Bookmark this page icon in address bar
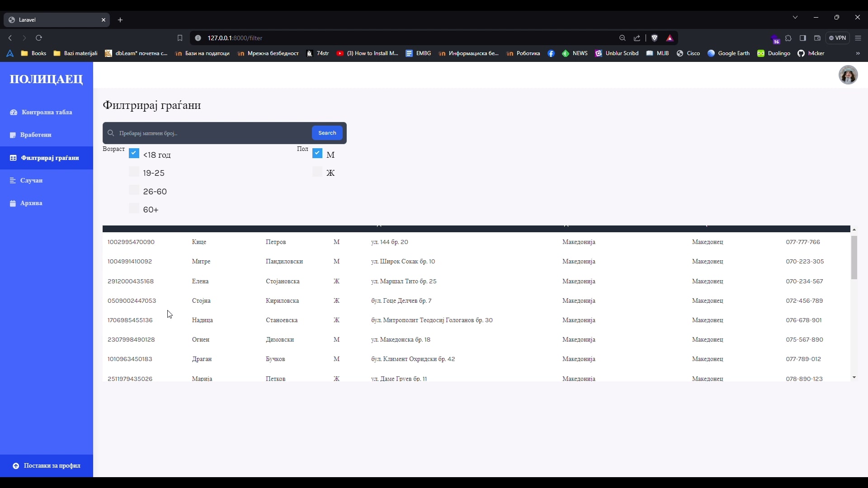 [180, 38]
